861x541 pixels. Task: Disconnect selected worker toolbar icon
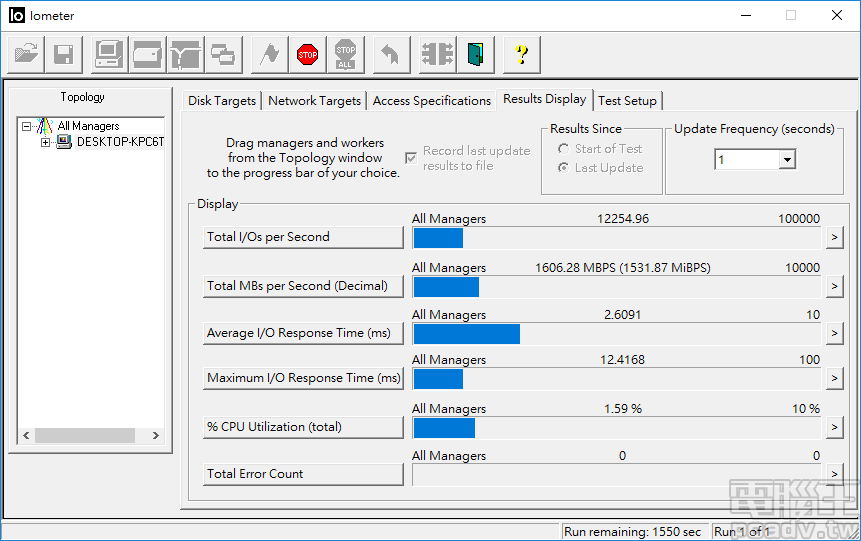[x=438, y=54]
